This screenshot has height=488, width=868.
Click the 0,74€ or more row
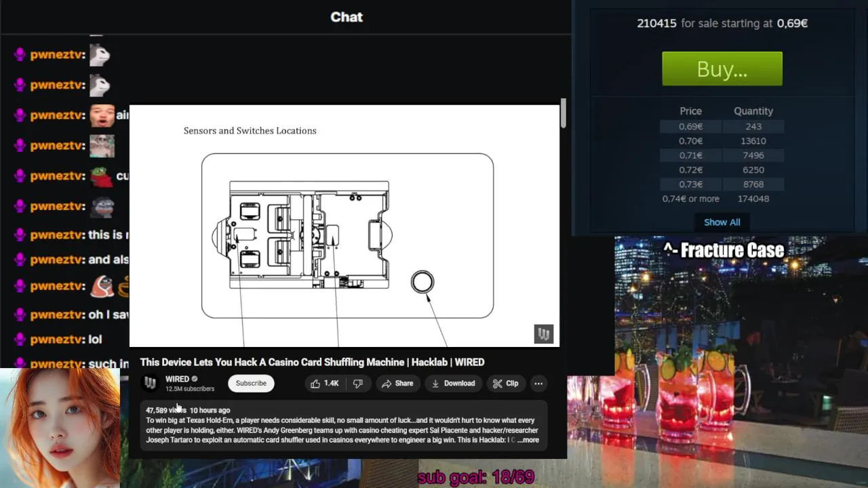(x=722, y=199)
